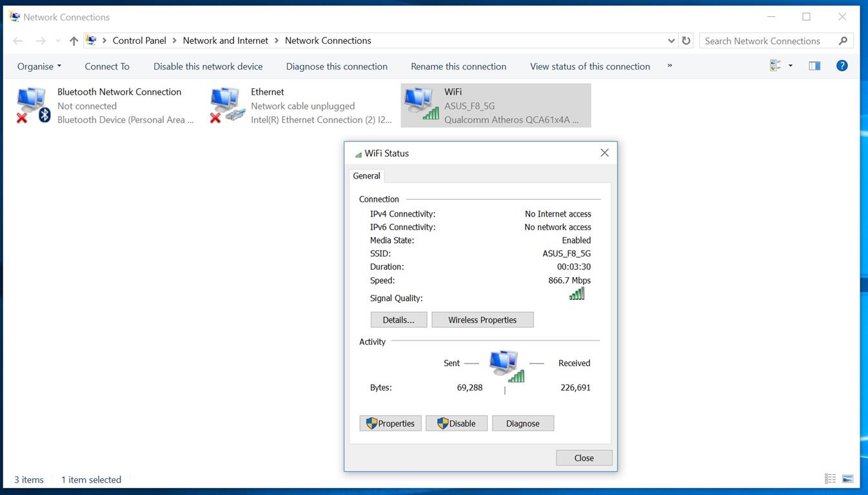868x495 pixels.
Task: Click the activity computer icon in WiFi Status
Action: 507,366
